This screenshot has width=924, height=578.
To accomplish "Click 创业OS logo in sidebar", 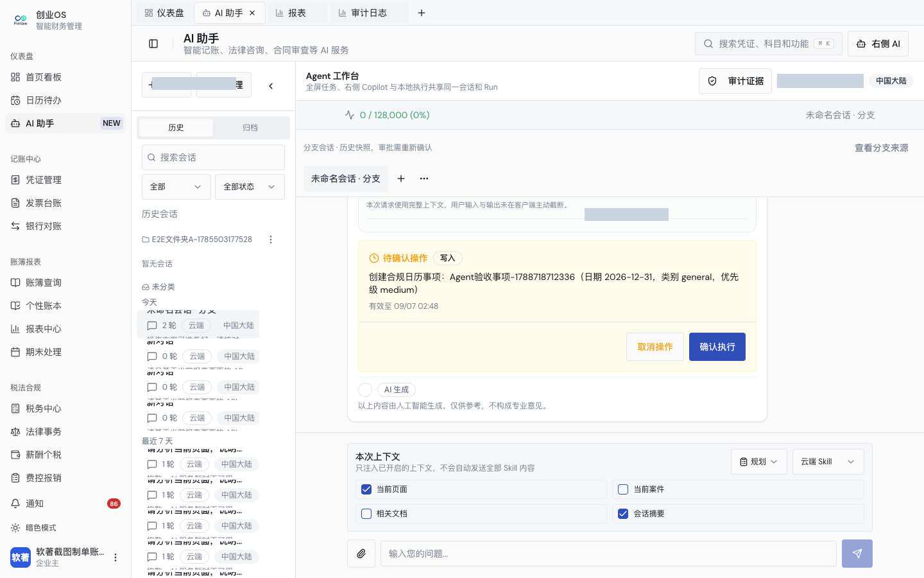I will point(21,20).
